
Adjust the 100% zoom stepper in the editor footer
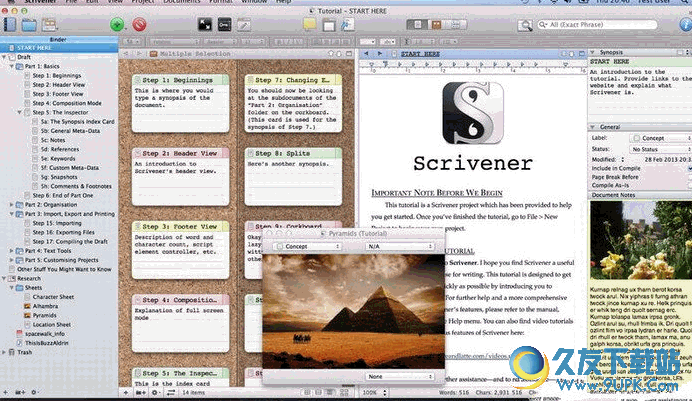(385, 392)
